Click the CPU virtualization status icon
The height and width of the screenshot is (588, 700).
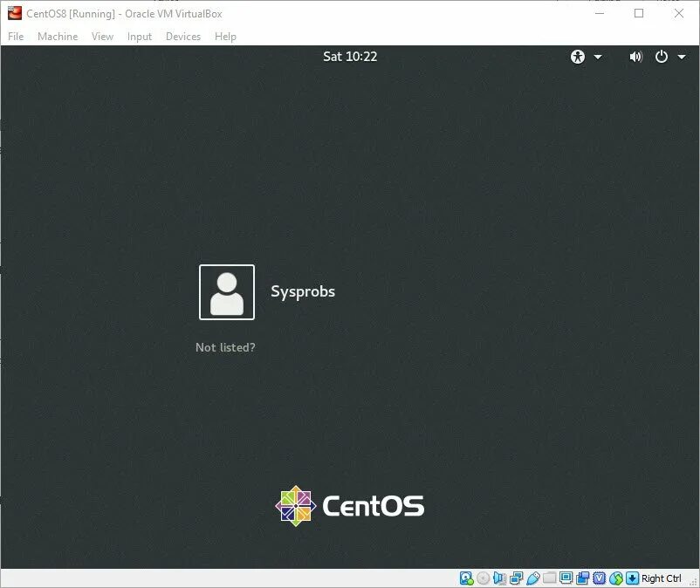(599, 578)
